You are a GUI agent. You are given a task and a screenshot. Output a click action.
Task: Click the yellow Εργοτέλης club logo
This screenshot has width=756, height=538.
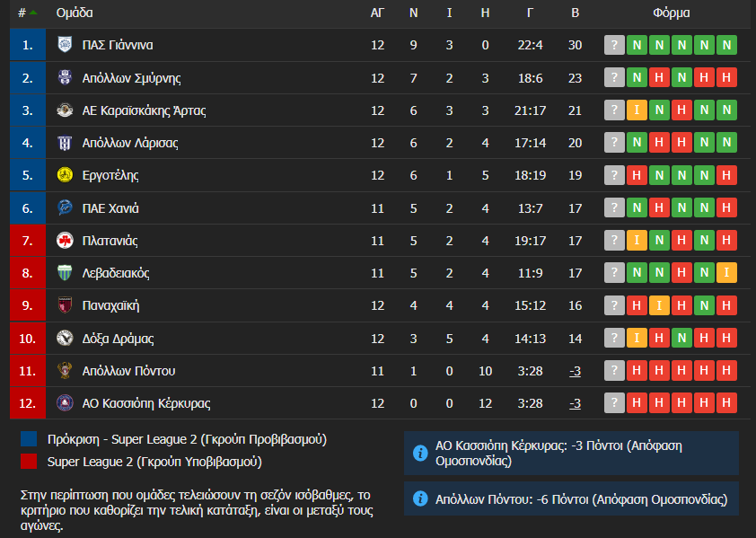pyautogui.click(x=65, y=175)
